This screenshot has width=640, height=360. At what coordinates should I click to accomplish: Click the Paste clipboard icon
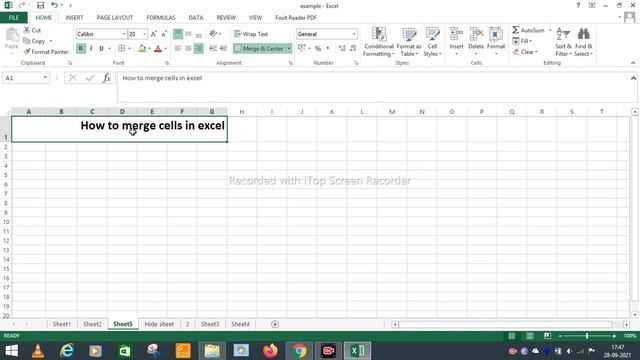coord(12,35)
